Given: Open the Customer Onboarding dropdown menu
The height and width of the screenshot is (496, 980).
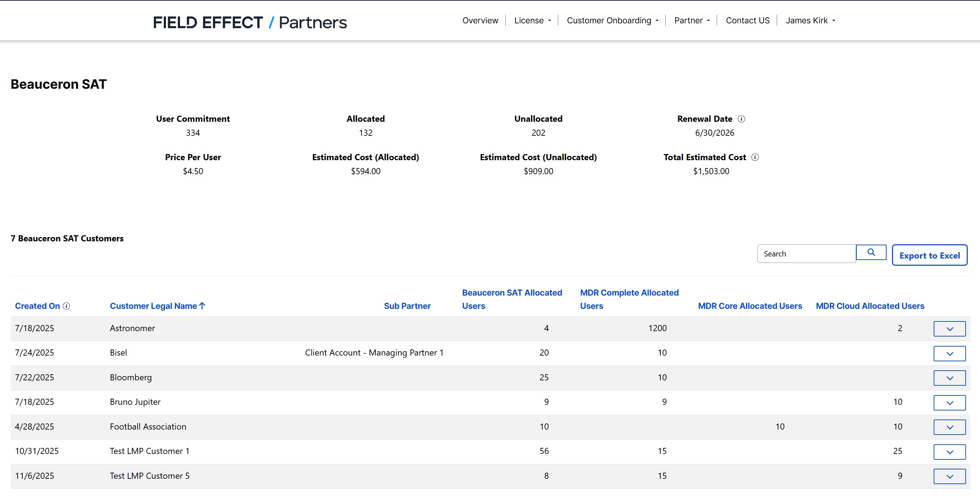Looking at the screenshot, I should tap(612, 20).
